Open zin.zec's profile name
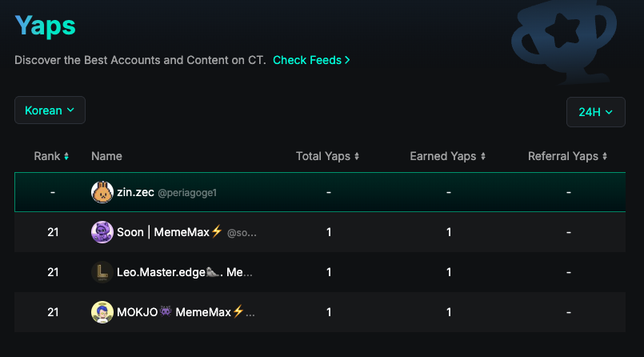This screenshot has width=644, height=357. point(135,192)
